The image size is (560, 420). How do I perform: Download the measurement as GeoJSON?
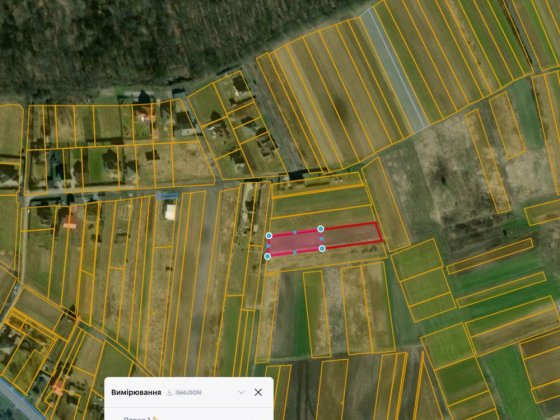pyautogui.click(x=184, y=392)
